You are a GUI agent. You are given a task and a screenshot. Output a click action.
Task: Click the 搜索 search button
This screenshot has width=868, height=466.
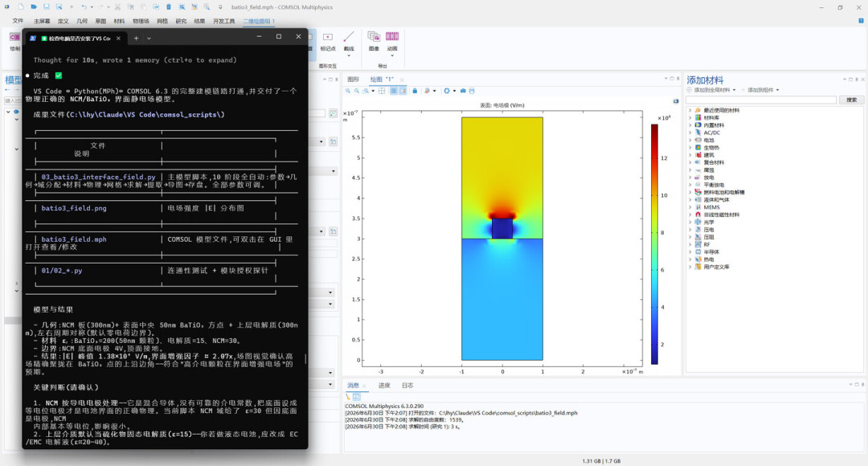851,100
